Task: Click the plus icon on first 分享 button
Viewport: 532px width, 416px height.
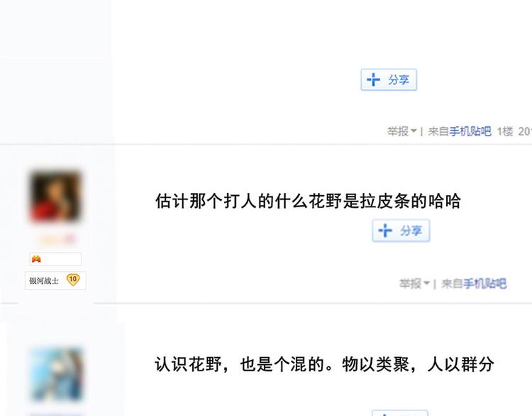Action: pyautogui.click(x=373, y=80)
